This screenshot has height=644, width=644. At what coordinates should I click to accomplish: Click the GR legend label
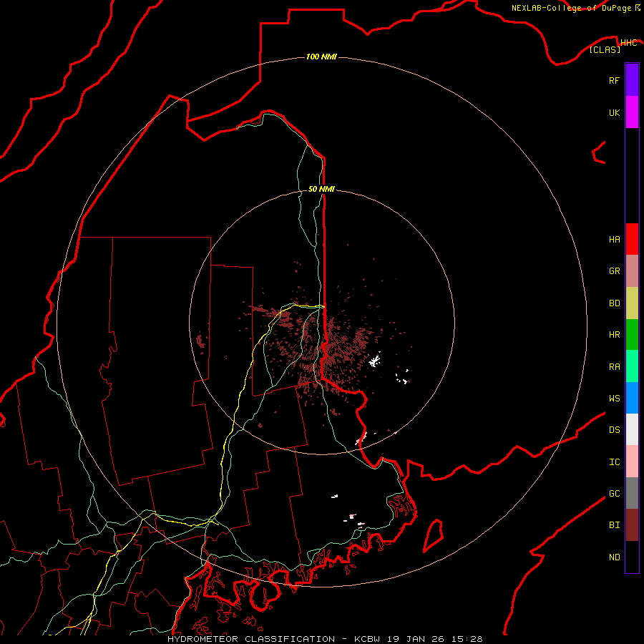tap(614, 271)
